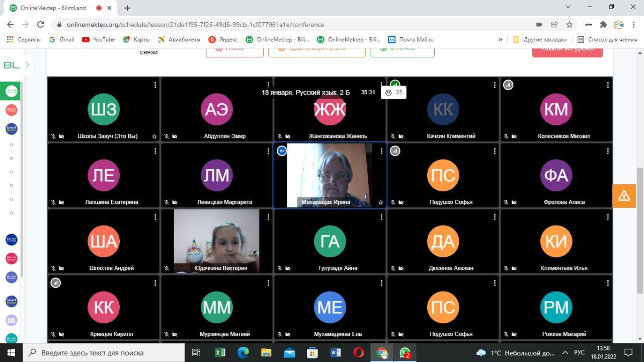644x362 pixels.
Task: Open three-dot menu on Лапшина Екатерина tile
Action: (155, 151)
